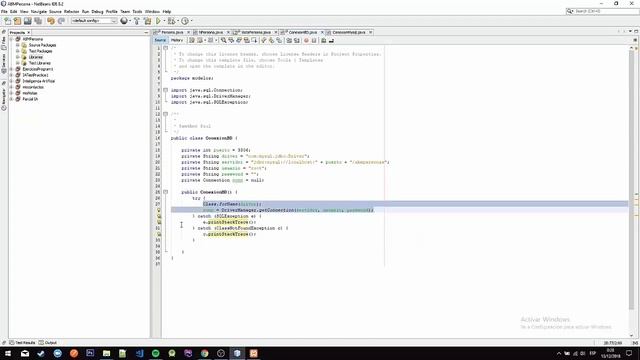Image resolution: width=640 pixels, height=360 pixels.
Task: Close the ConexionBD.java tab
Action: pyautogui.click(x=322, y=32)
